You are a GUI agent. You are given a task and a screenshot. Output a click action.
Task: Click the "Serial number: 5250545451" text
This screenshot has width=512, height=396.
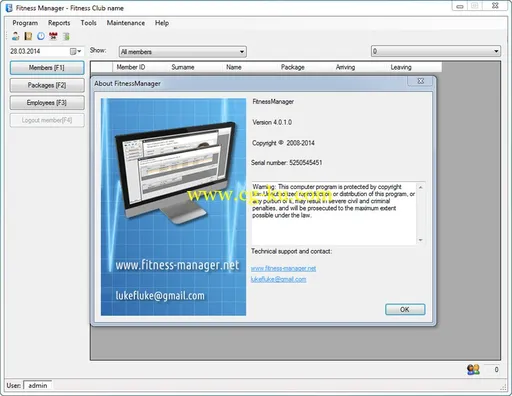click(x=287, y=163)
